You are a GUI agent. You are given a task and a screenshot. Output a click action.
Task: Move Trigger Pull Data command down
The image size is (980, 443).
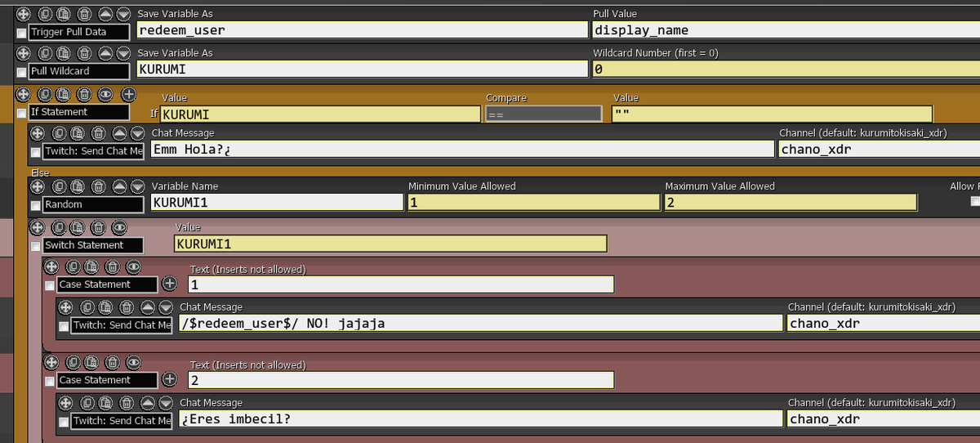point(123,14)
